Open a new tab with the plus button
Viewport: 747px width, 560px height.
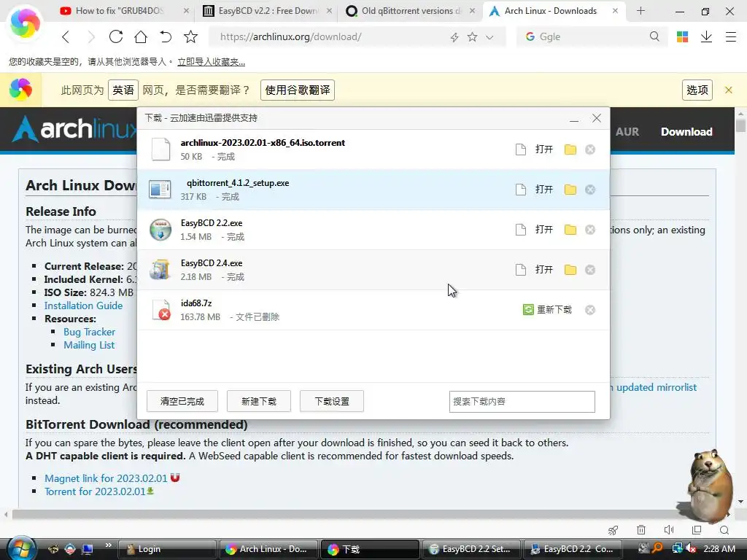[640, 11]
